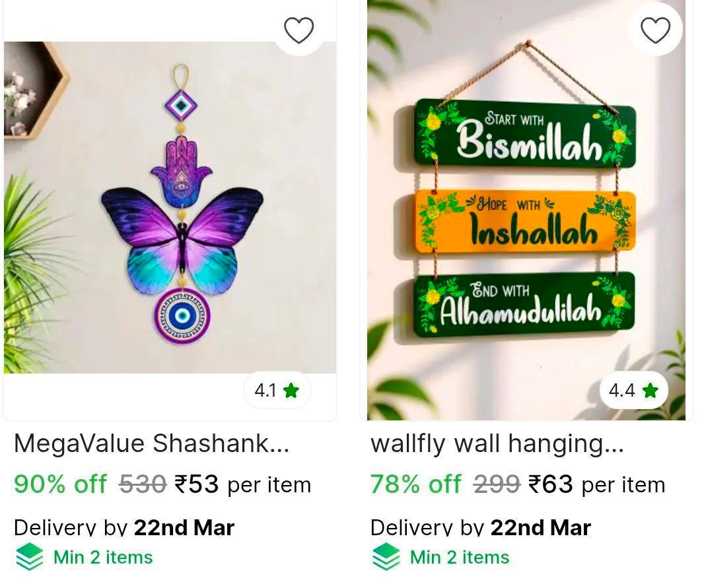Click the stacked layers icon under MegaValue

30,556
